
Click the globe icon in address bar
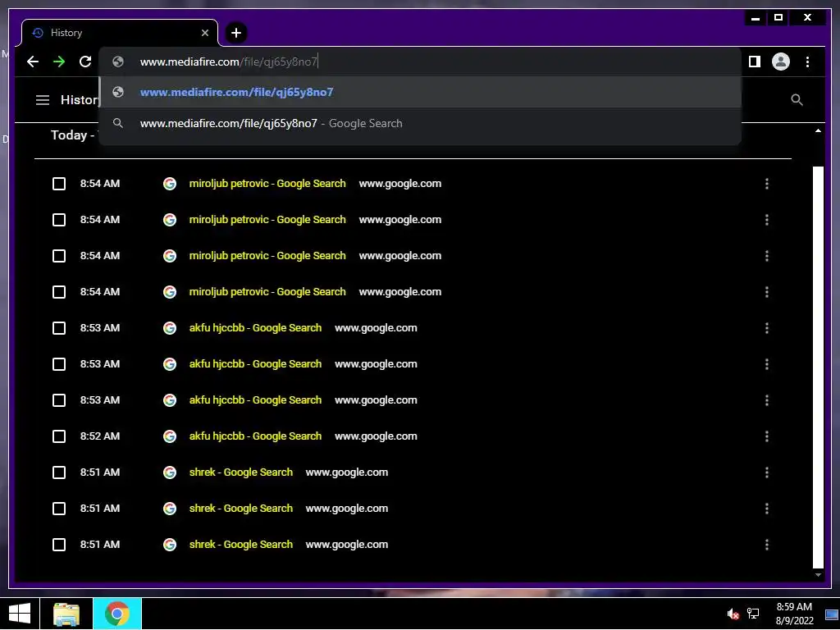coord(118,62)
